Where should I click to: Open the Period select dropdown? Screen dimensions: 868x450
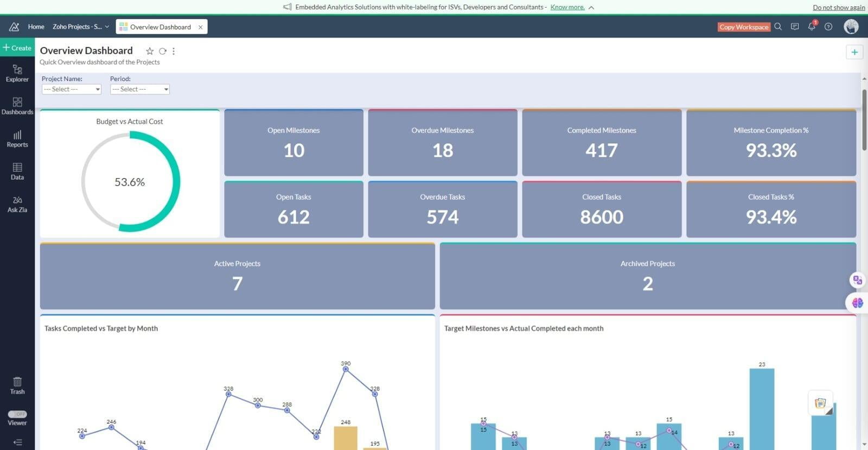click(x=140, y=89)
